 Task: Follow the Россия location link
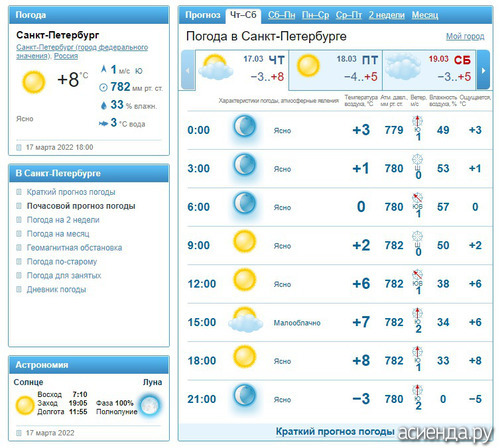coord(66,56)
